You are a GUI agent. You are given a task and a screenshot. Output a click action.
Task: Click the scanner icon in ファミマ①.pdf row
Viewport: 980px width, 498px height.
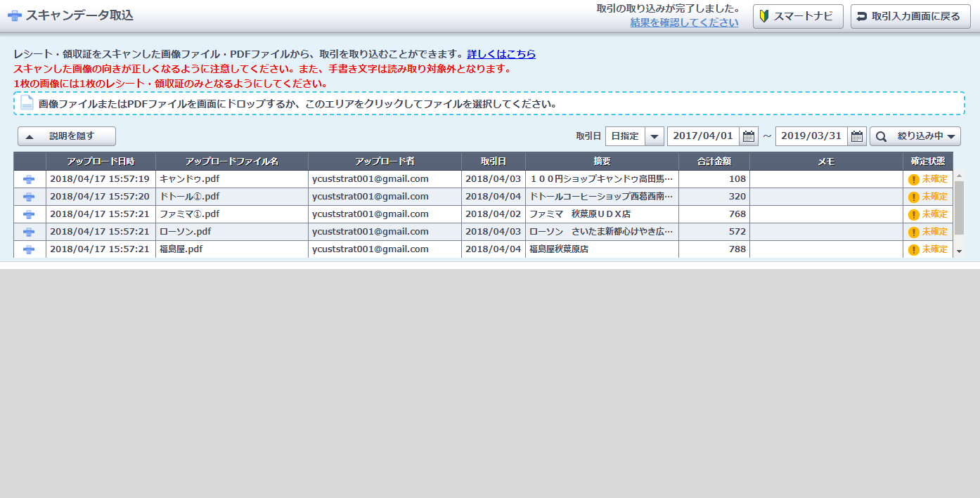click(29, 214)
